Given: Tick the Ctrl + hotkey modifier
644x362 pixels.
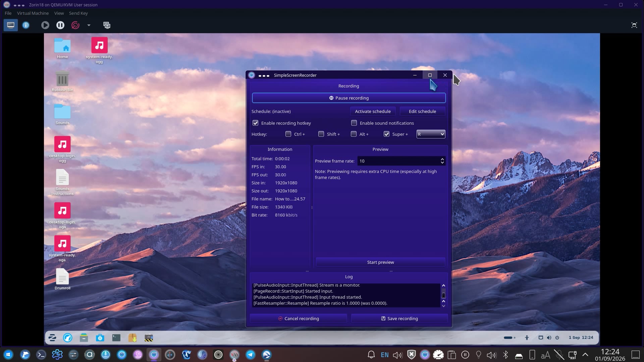Looking at the screenshot, I should point(288,134).
